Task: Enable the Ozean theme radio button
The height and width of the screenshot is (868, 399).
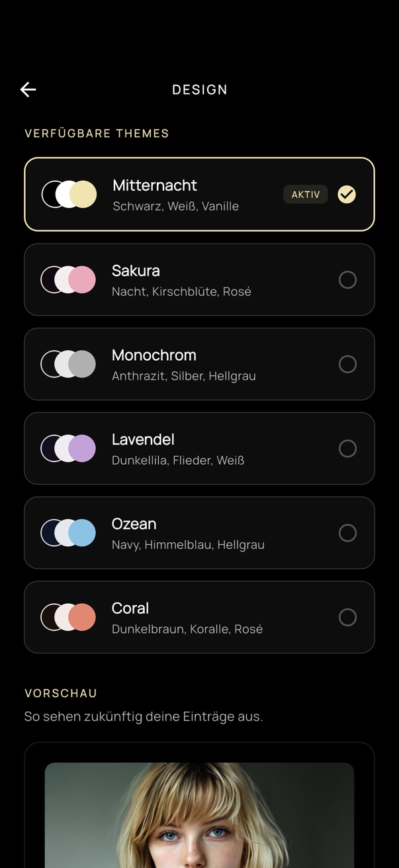Action: click(347, 533)
